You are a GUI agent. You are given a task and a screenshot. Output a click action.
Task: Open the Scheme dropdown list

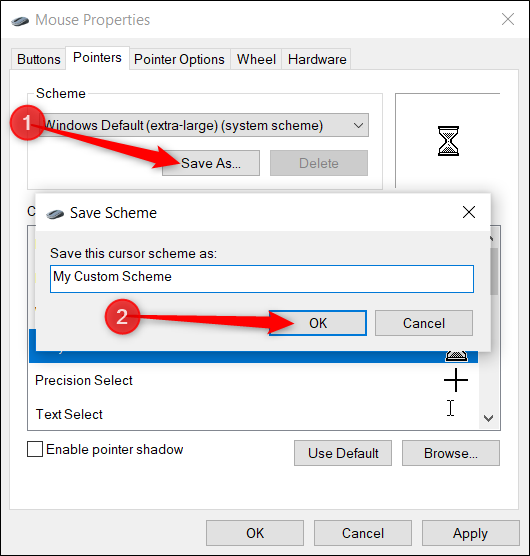tap(206, 125)
